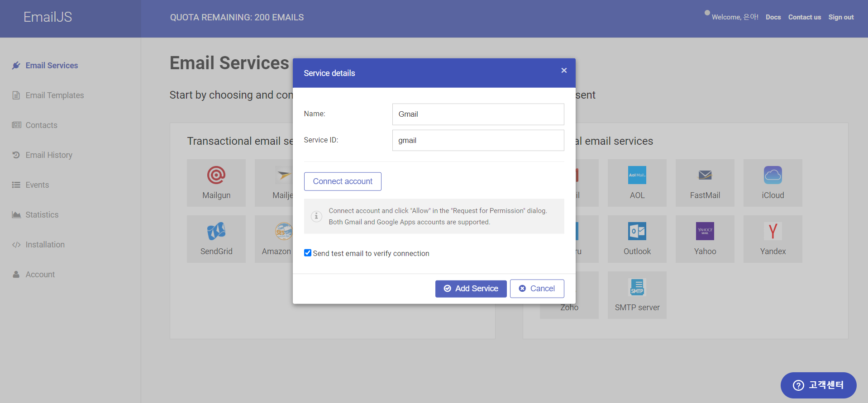The width and height of the screenshot is (868, 403).
Task: Open the Contacts section
Action: (41, 125)
